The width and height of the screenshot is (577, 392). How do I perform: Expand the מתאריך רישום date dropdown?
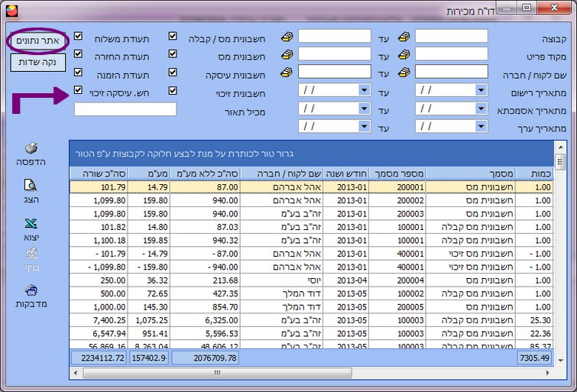coord(481,90)
